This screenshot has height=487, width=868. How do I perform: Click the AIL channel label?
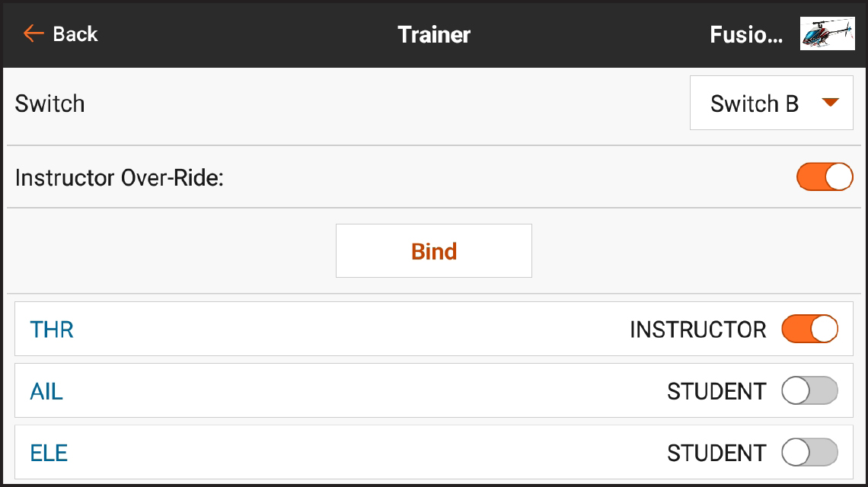click(x=47, y=390)
